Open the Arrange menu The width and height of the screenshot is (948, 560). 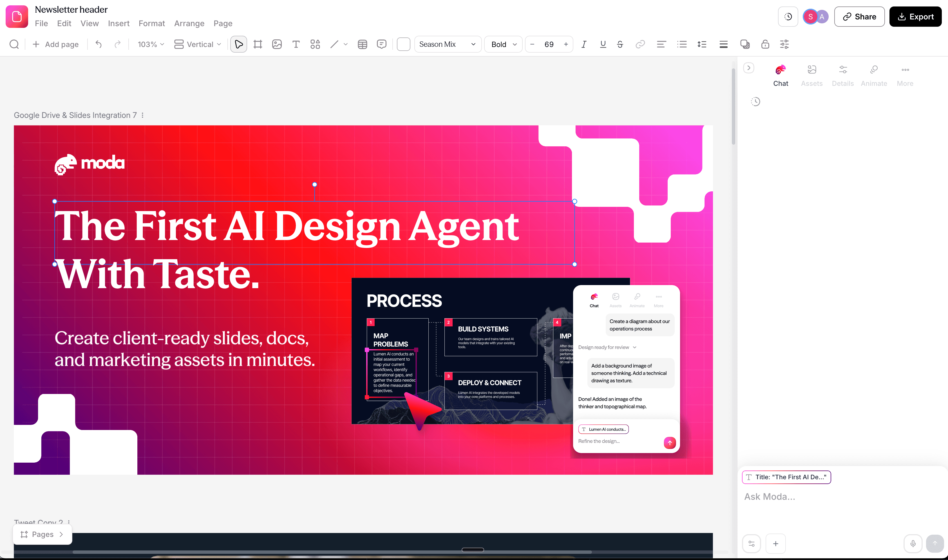pos(189,23)
